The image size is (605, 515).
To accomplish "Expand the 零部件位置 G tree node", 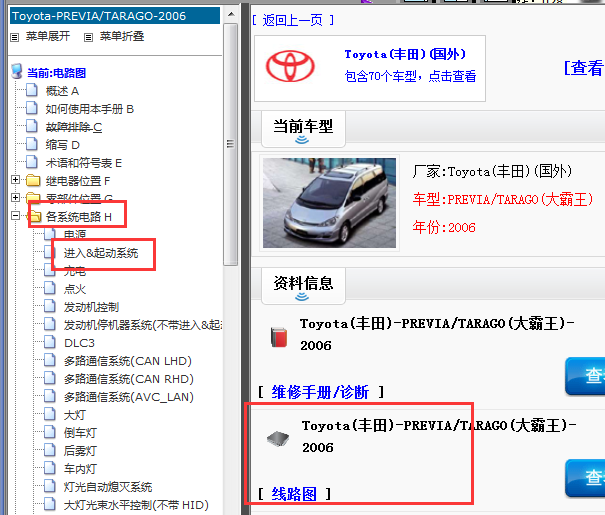I will pos(15,198).
